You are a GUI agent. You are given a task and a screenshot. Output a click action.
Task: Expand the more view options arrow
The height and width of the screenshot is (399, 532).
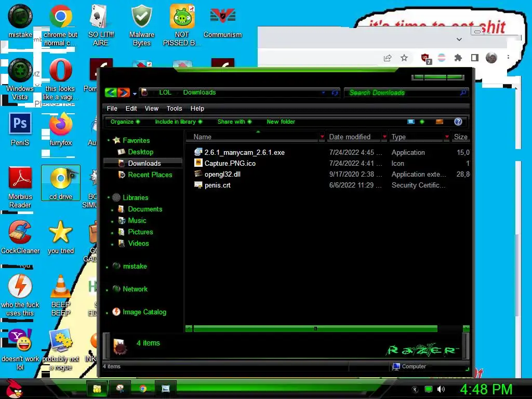pyautogui.click(x=422, y=122)
